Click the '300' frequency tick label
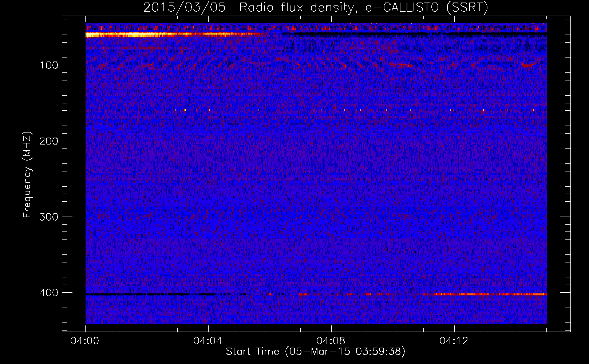This screenshot has width=589, height=364. [x=49, y=217]
